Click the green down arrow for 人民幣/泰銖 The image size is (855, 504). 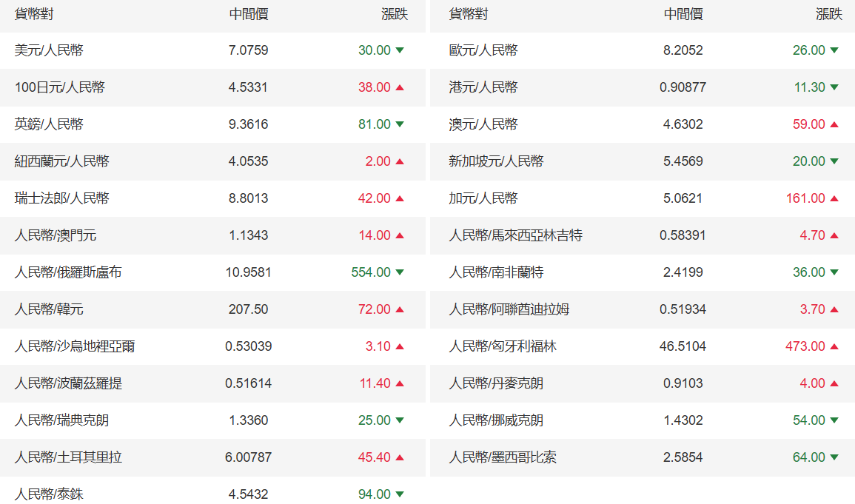(400, 494)
